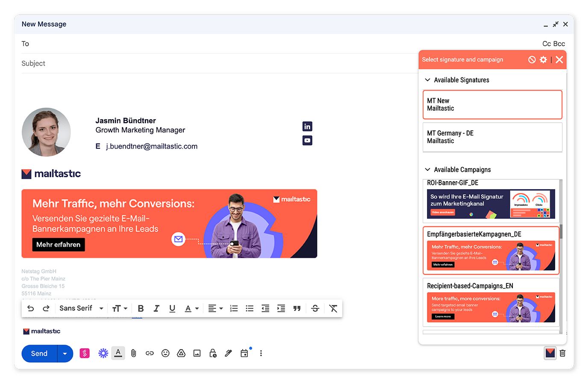Select the MT New Mailtastic signature

(x=492, y=105)
